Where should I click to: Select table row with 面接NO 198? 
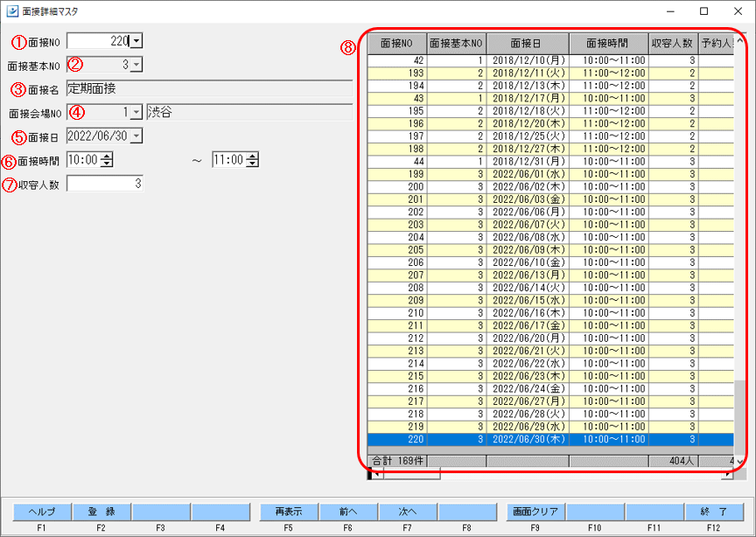pos(550,149)
